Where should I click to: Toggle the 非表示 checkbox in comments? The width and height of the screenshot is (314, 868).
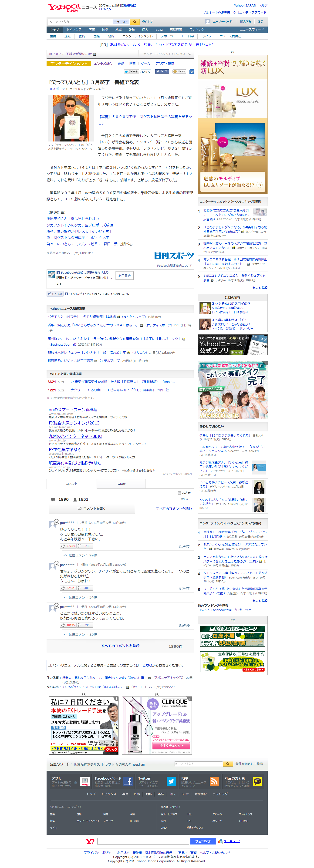pos(179,493)
